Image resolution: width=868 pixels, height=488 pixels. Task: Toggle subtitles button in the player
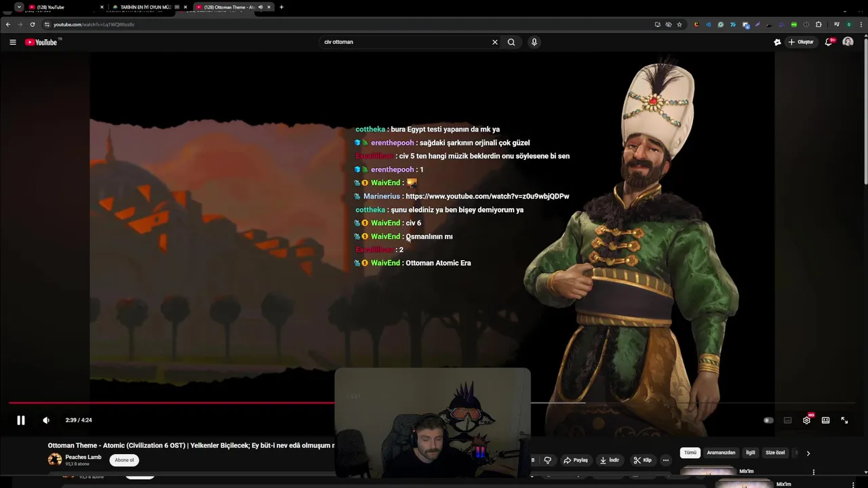[x=787, y=420]
